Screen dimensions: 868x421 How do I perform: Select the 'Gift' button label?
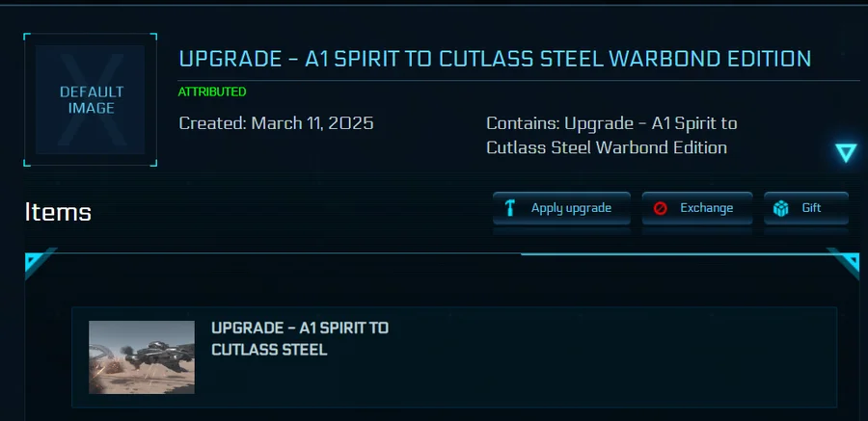click(x=811, y=208)
